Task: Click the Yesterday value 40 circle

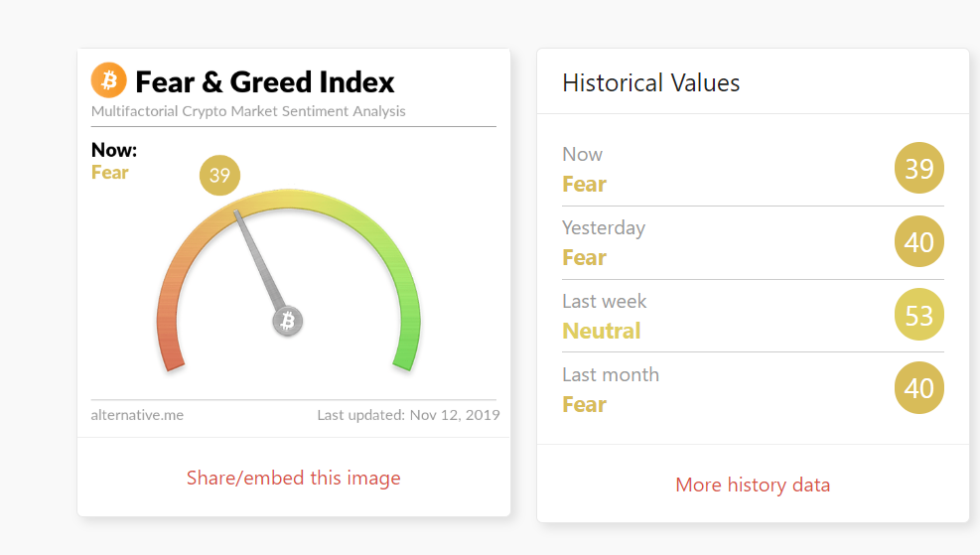Action: click(918, 242)
